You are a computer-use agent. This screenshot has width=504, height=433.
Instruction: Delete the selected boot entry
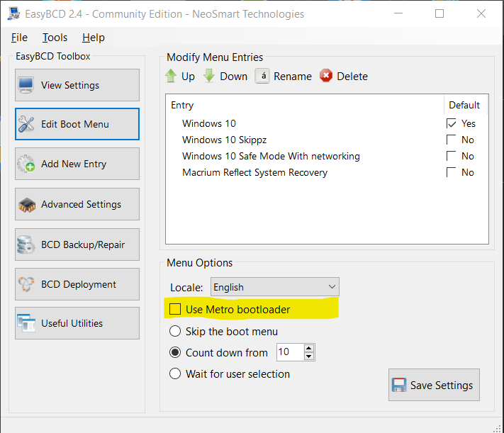pyautogui.click(x=344, y=77)
